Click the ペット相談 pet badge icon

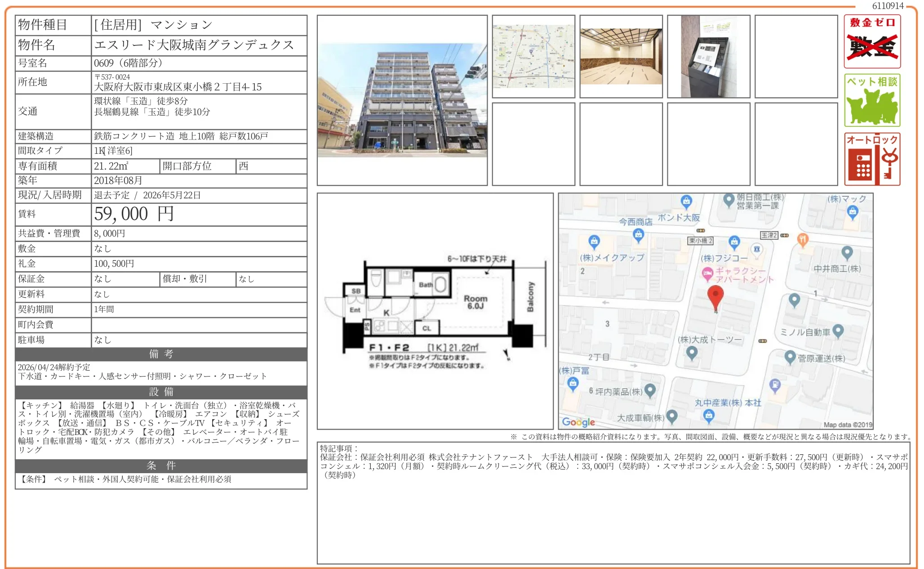click(x=871, y=100)
